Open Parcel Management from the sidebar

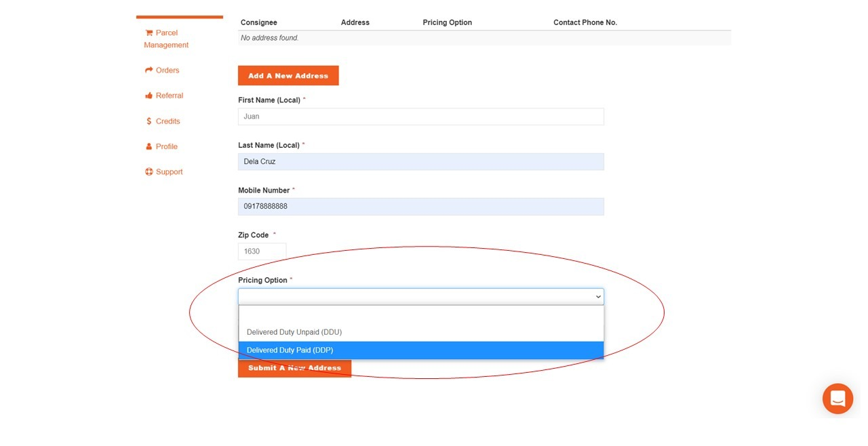coord(166,39)
